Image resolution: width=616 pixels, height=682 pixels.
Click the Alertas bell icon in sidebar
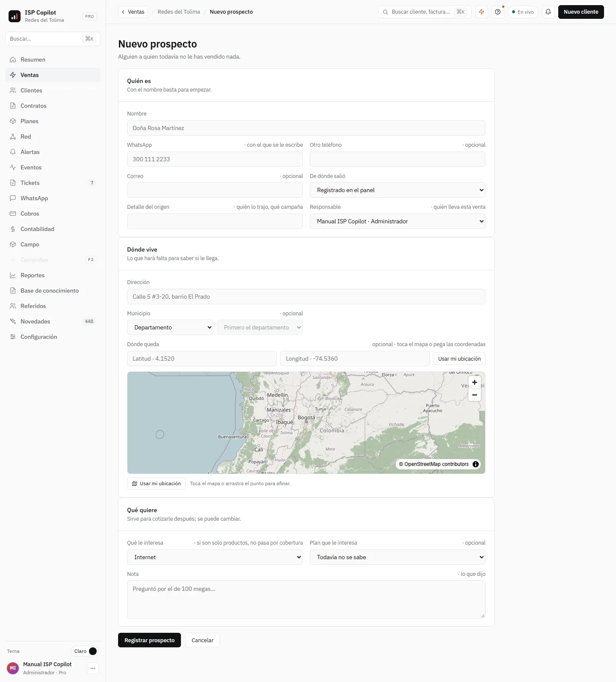pyautogui.click(x=13, y=152)
